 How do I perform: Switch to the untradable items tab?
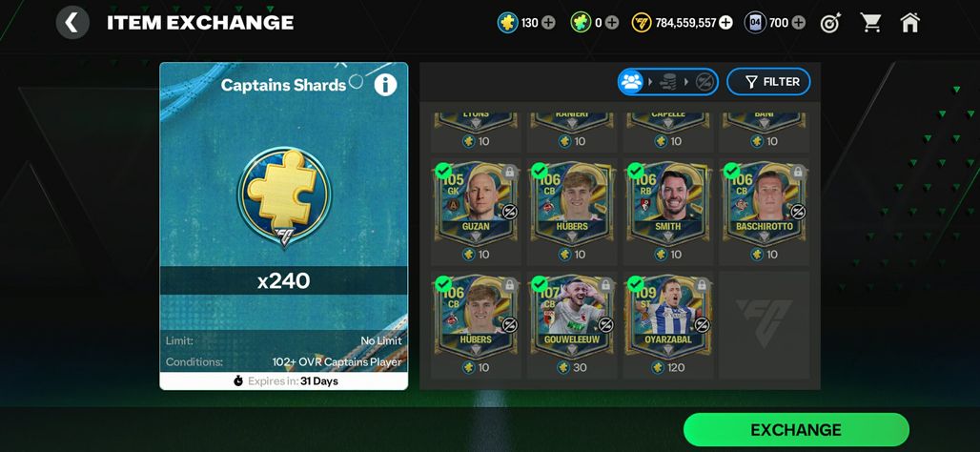[x=705, y=82]
